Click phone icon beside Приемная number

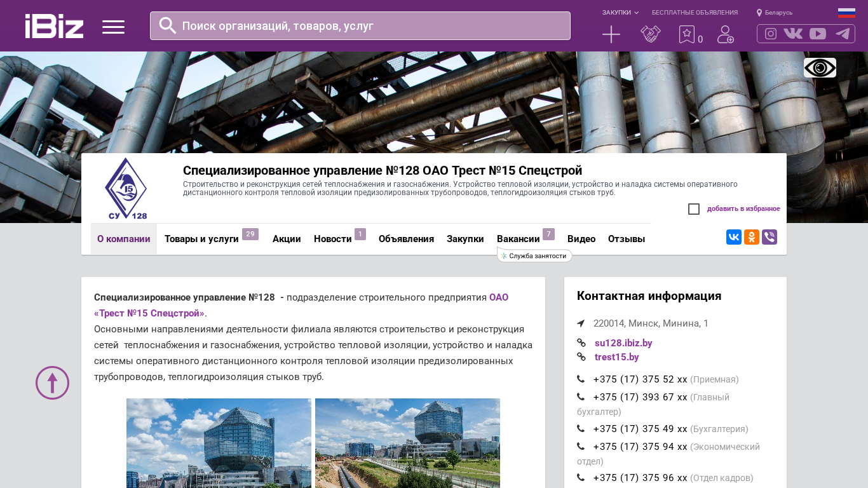tap(581, 379)
